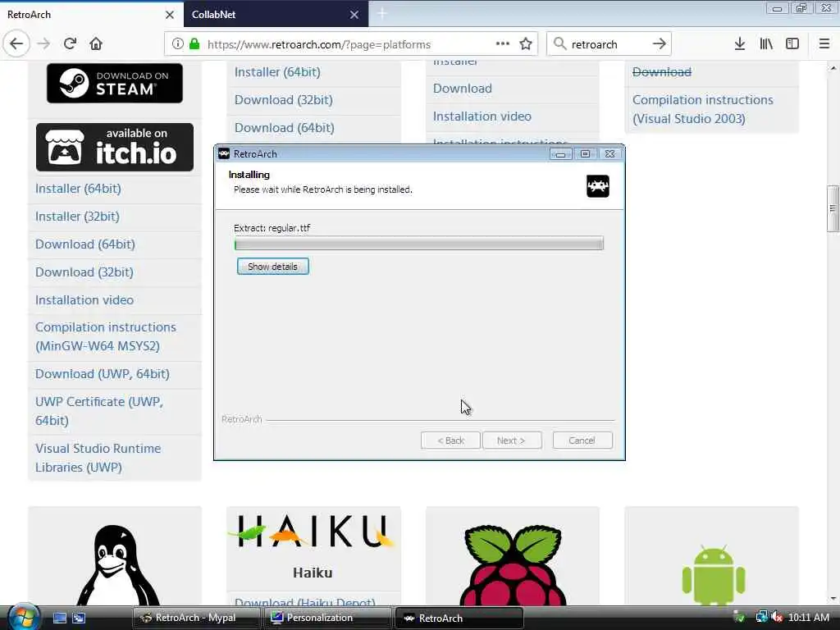Viewport: 840px width, 630px height.
Task: Open Installation video link in left column
Action: [x=84, y=300]
